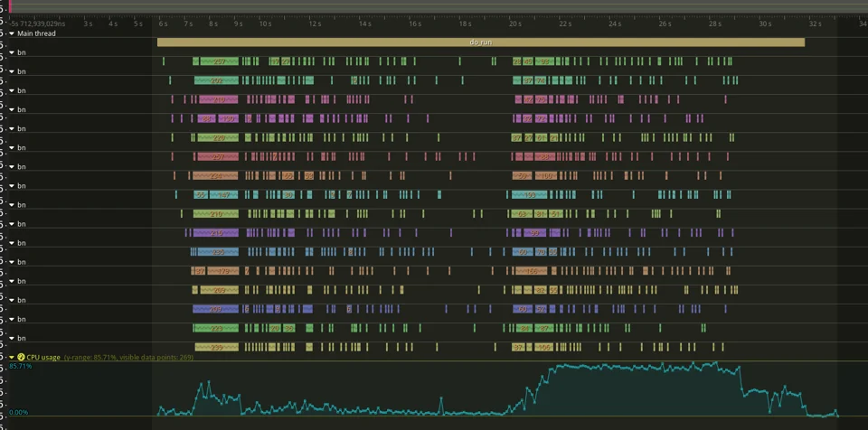Select the cyan zone labeled 147
Screen dimensions: 868x430
(223, 195)
